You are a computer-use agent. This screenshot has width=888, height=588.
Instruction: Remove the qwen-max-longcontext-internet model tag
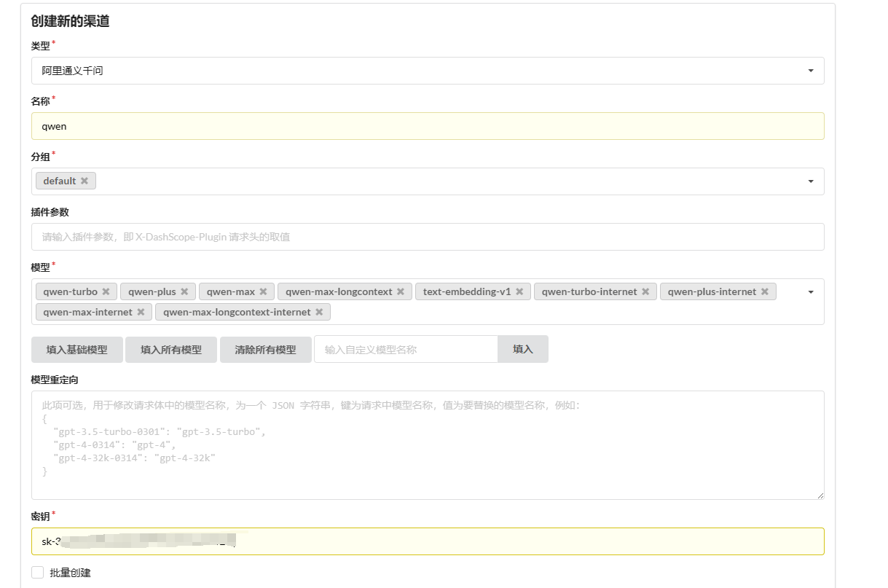click(x=319, y=312)
